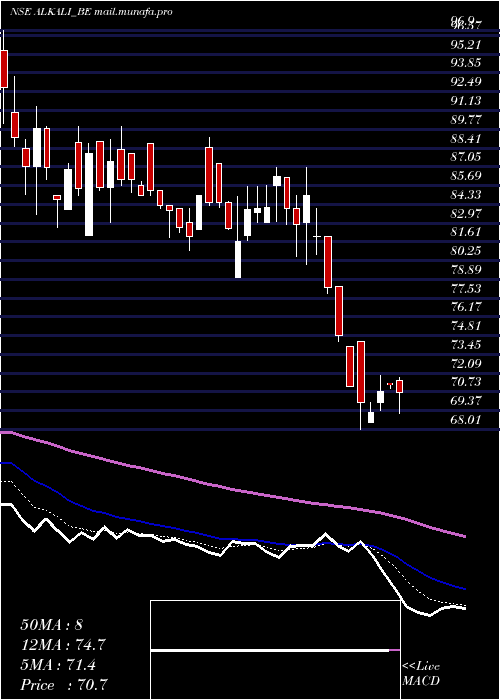The image size is (500, 700).
Task: Select the 77.53 price axis label
Action: tap(466, 288)
